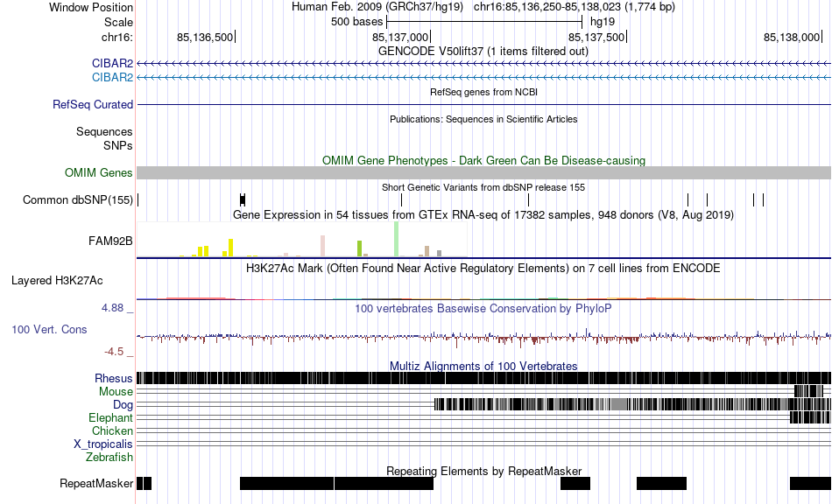Click the hg19 label beside the scale bar
Screen dimensions: 832x504
[603, 22]
